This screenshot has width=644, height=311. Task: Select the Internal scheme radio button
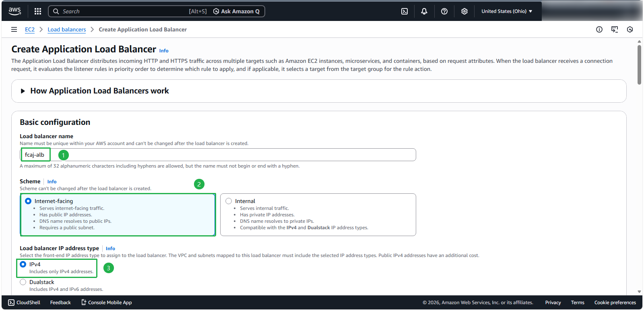(229, 201)
